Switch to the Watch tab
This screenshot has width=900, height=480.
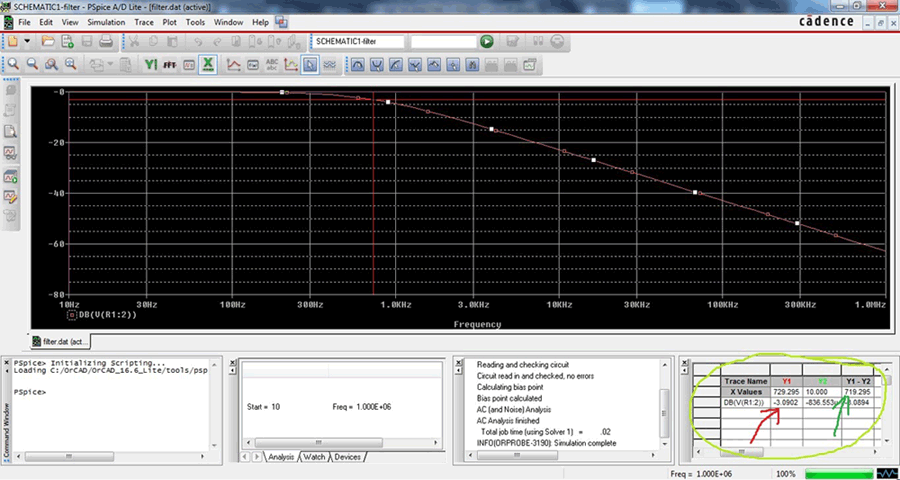(314, 457)
